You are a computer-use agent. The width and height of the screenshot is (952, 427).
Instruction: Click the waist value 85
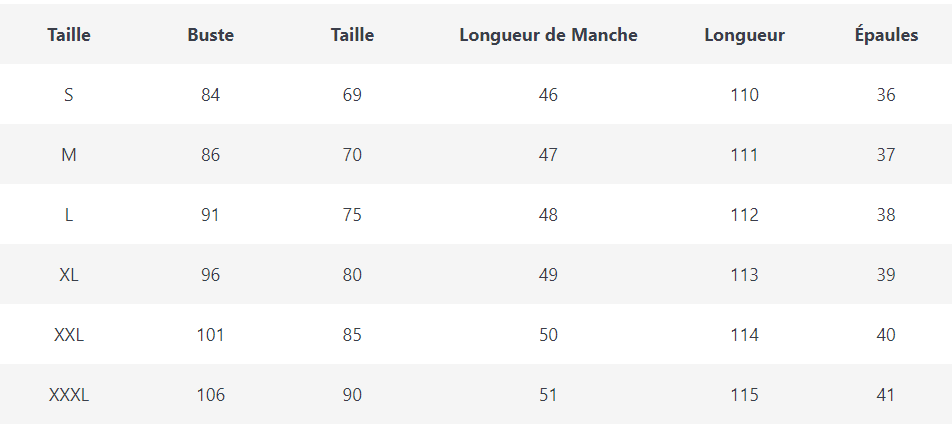pos(352,335)
